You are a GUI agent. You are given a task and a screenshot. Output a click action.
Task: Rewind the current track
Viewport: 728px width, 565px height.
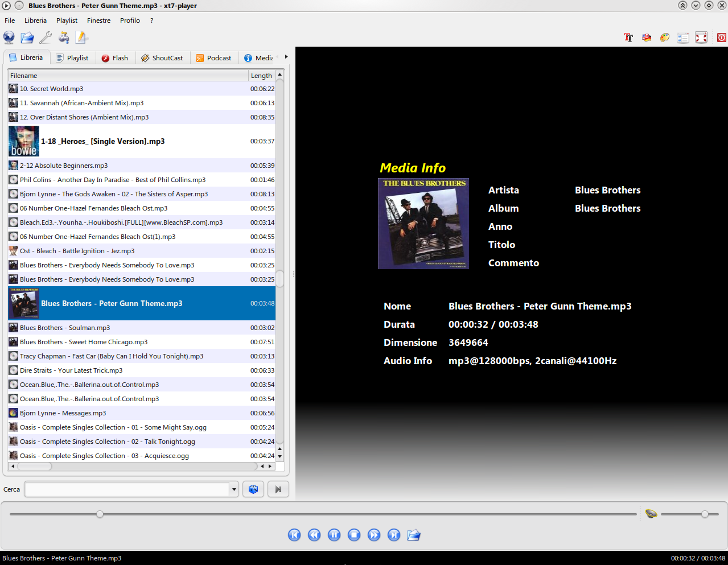[x=314, y=535]
